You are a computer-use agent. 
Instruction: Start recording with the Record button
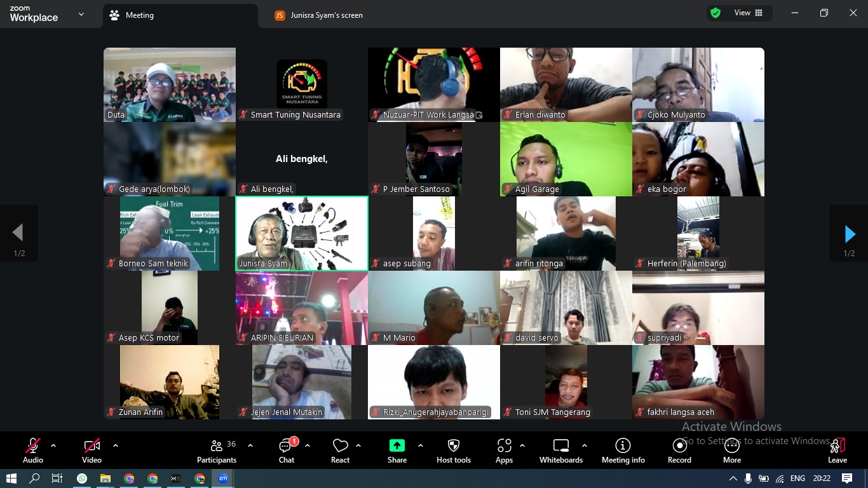pyautogui.click(x=679, y=451)
